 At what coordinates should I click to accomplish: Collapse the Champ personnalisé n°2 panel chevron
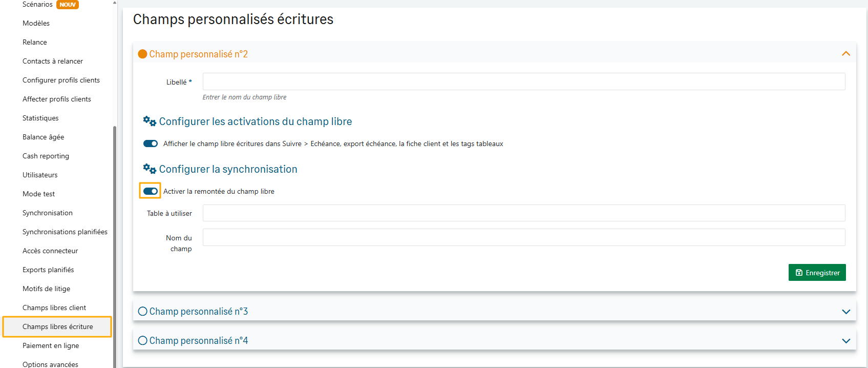tap(845, 54)
